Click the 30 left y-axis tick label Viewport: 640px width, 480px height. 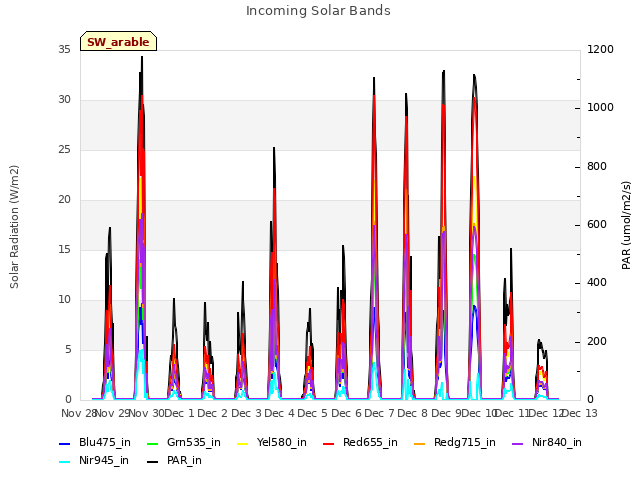pyautogui.click(x=64, y=100)
